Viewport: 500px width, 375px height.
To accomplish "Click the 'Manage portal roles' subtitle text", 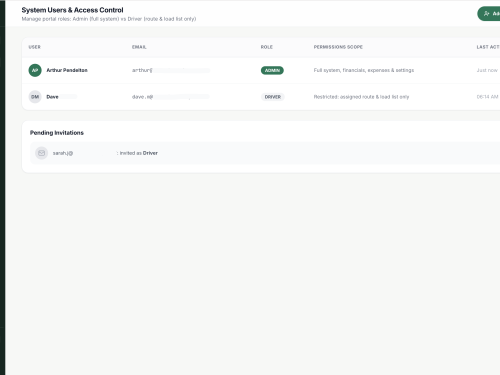I will click(109, 19).
